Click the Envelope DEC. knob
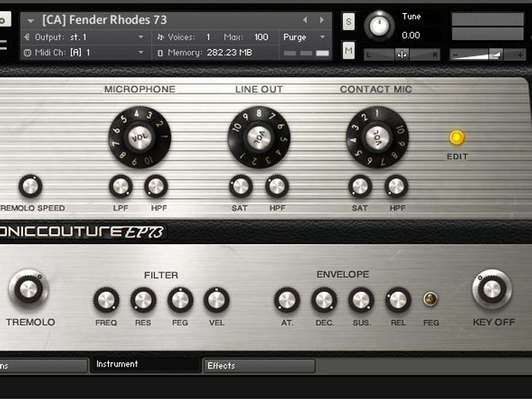 tap(324, 300)
